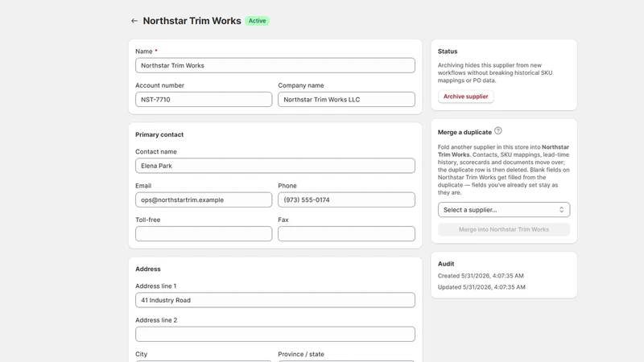The height and width of the screenshot is (362, 644).
Task: Click the Contact name field Elena Park
Action: pos(275,166)
